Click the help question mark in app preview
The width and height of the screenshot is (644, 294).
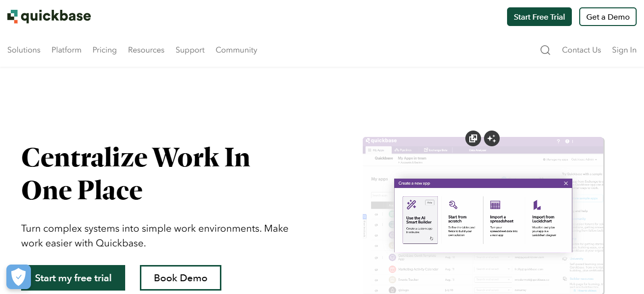[558, 141]
